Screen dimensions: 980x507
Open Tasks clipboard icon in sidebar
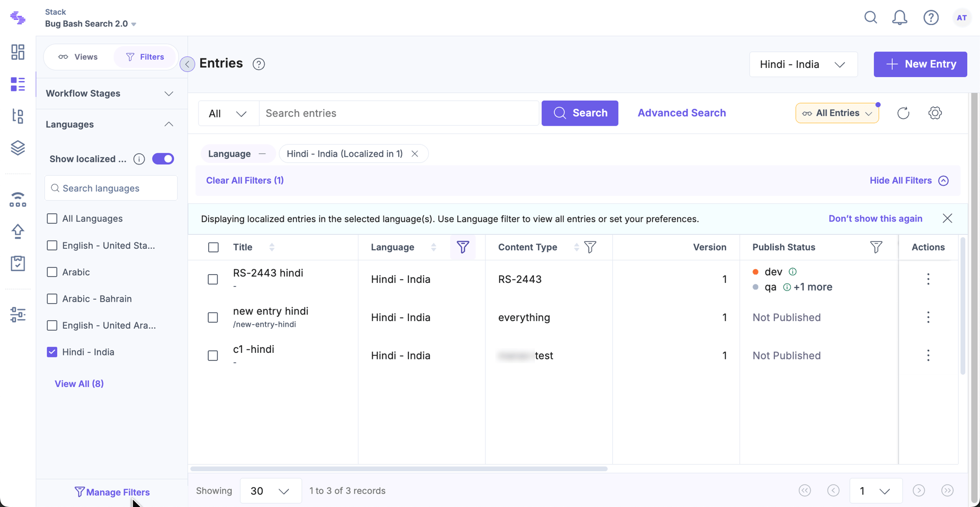(x=18, y=263)
